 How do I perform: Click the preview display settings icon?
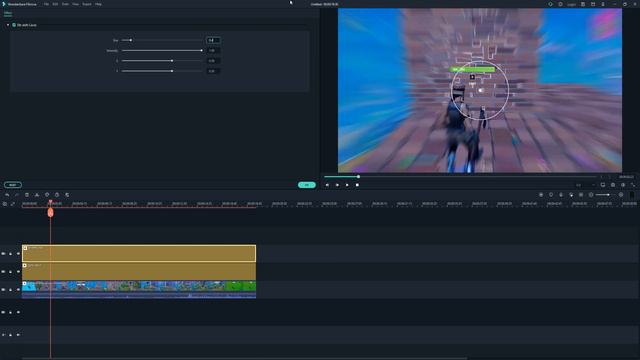[x=603, y=185]
